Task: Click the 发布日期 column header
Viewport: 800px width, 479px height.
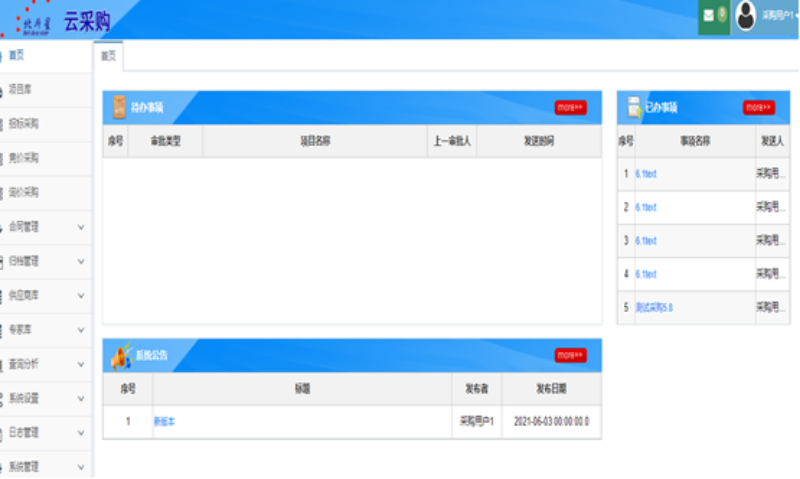Action: 551,389
